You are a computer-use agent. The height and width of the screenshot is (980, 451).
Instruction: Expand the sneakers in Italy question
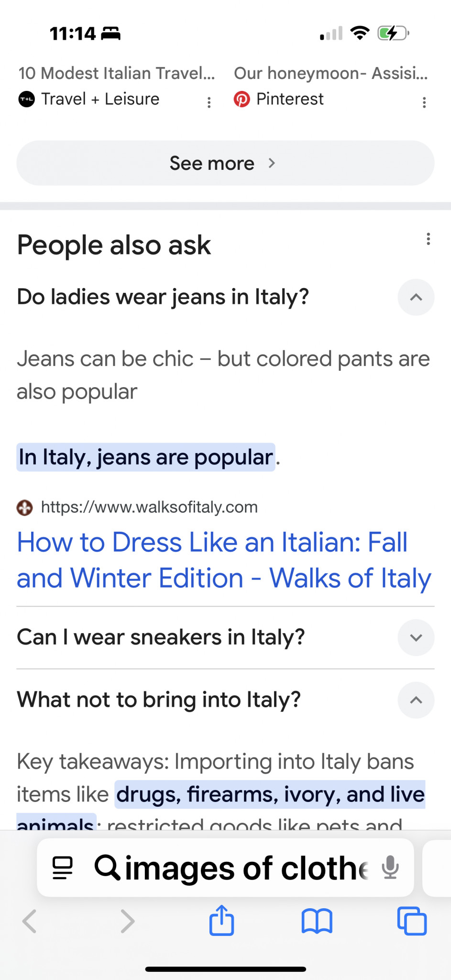pos(416,637)
